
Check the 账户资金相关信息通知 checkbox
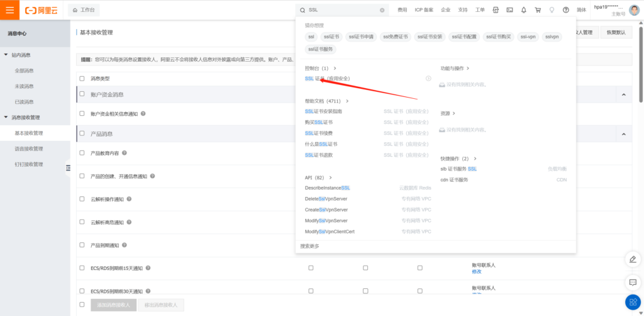(x=82, y=114)
